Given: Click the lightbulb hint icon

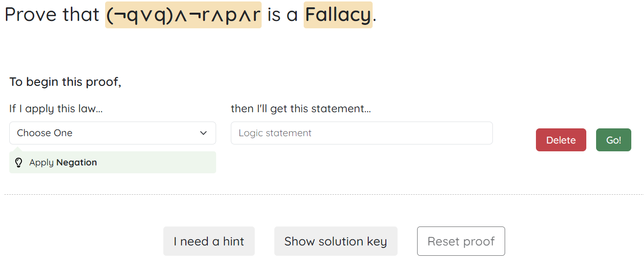Looking at the screenshot, I should [x=19, y=163].
